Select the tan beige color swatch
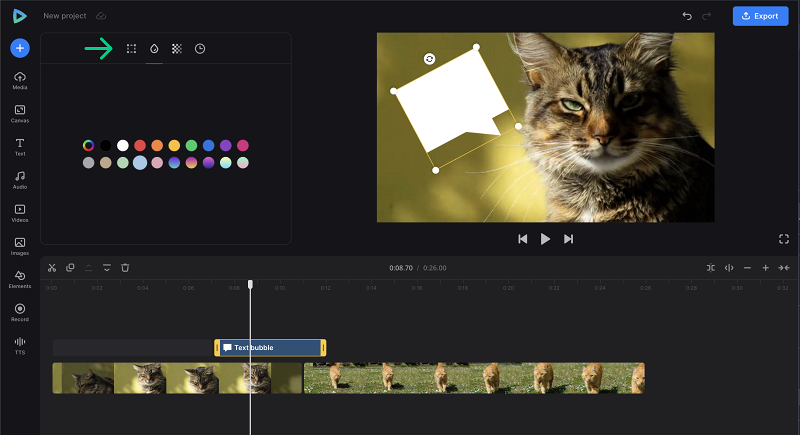Screen dimensions: 800x435 106,163
